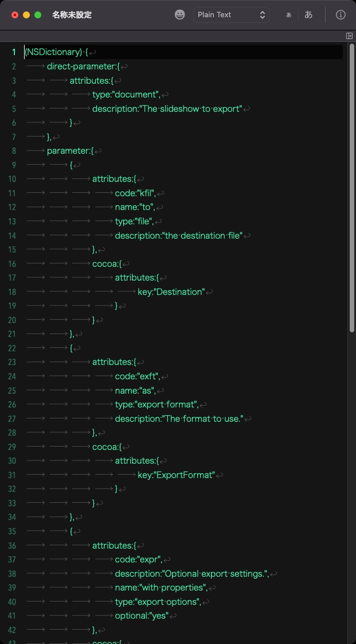Split the editor with the split-view icon
The width and height of the screenshot is (356, 644).
(x=350, y=36)
